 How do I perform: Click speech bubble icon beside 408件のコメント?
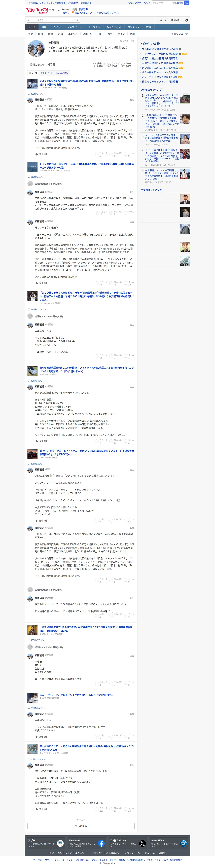click(29, 94)
